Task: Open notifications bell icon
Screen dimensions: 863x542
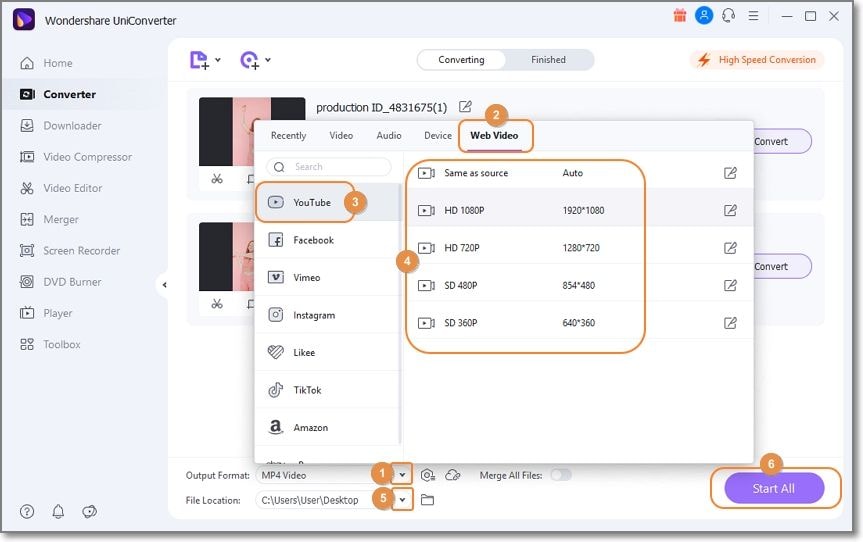Action: pyautogui.click(x=58, y=512)
